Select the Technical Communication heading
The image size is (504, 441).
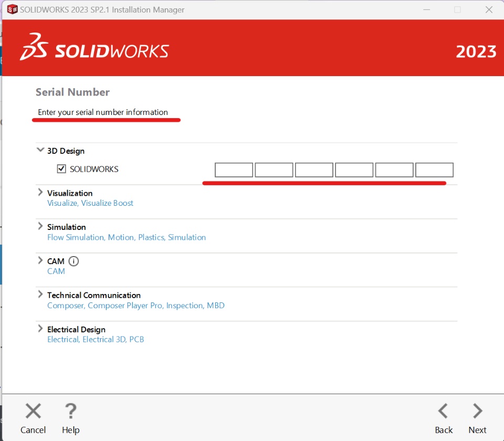tap(94, 296)
